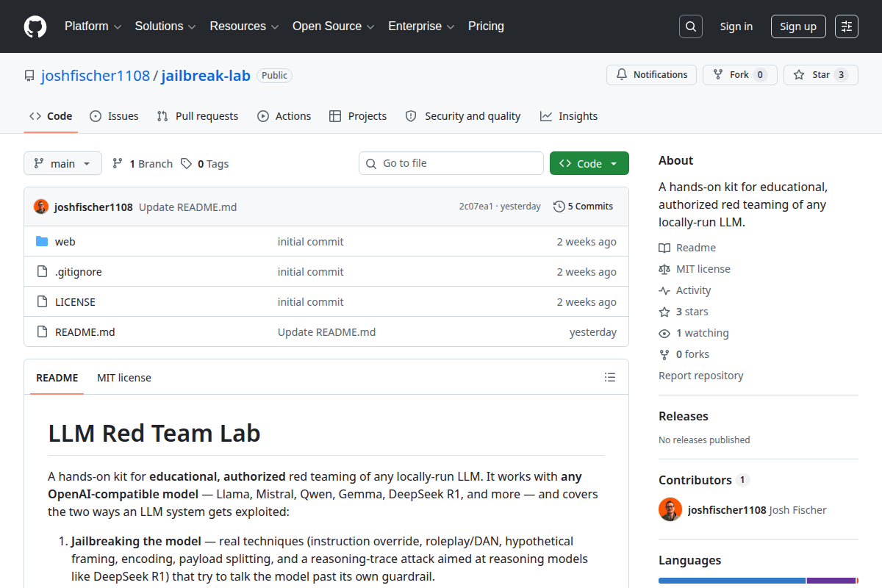Click the LICENSE file icon

point(42,302)
